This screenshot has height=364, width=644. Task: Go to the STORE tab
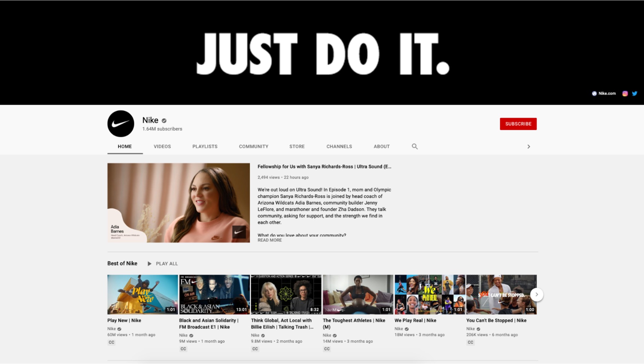tap(297, 146)
